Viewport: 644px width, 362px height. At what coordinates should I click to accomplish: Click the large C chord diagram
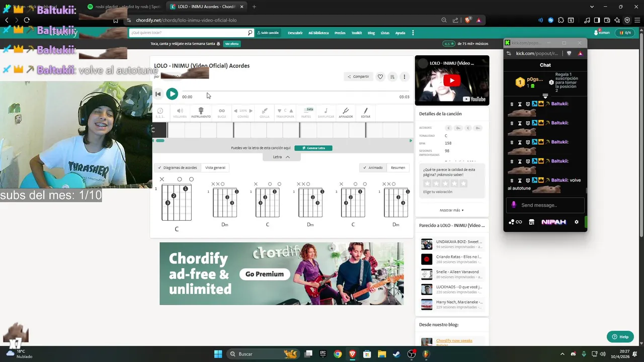176,203
